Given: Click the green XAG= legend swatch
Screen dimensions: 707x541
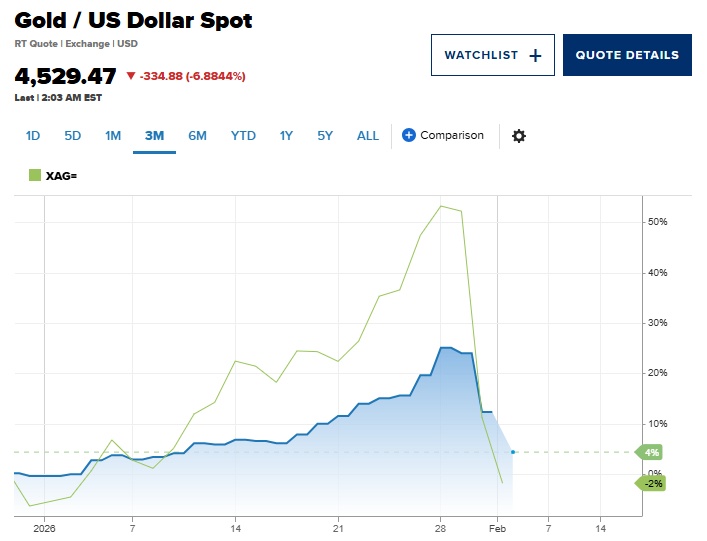Looking at the screenshot, I should tap(35, 176).
